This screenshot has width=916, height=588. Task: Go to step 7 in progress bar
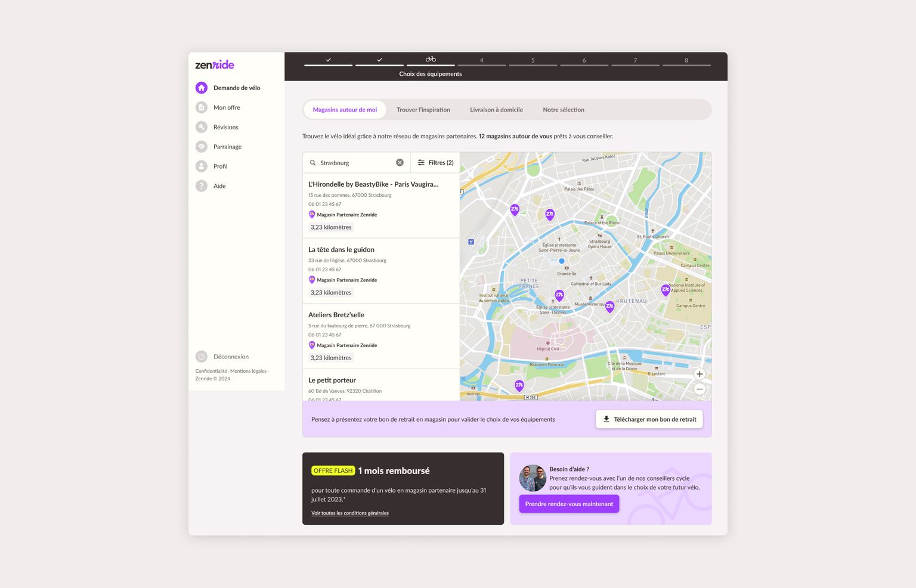635,60
